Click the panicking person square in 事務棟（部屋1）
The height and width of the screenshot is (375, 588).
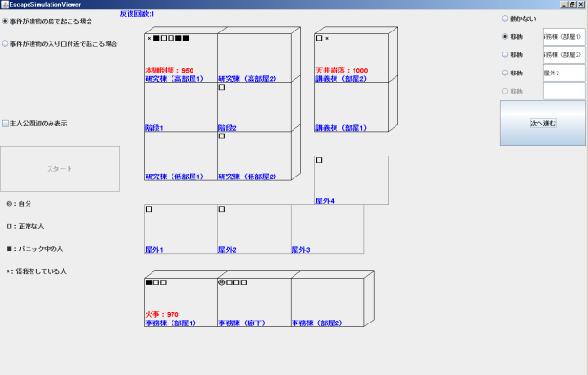pos(149,282)
